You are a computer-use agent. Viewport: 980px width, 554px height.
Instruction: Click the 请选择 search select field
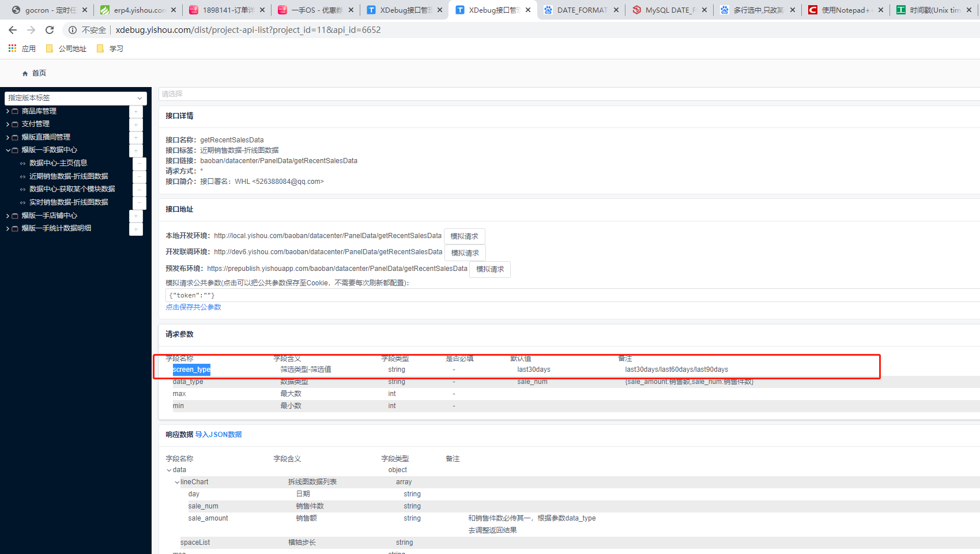point(569,94)
